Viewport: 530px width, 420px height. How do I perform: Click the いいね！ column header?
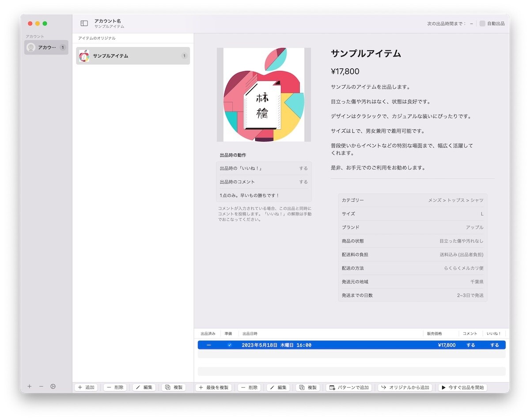[494, 334]
